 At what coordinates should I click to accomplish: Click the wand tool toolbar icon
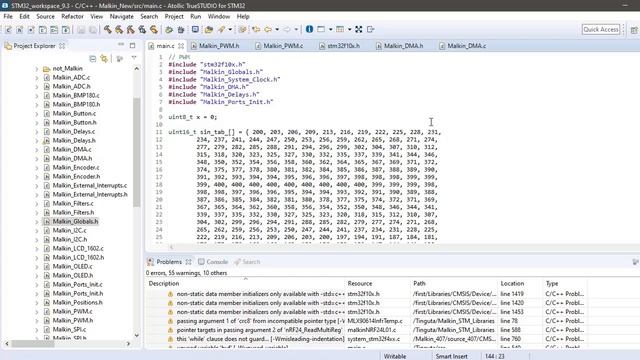[x=221, y=29]
